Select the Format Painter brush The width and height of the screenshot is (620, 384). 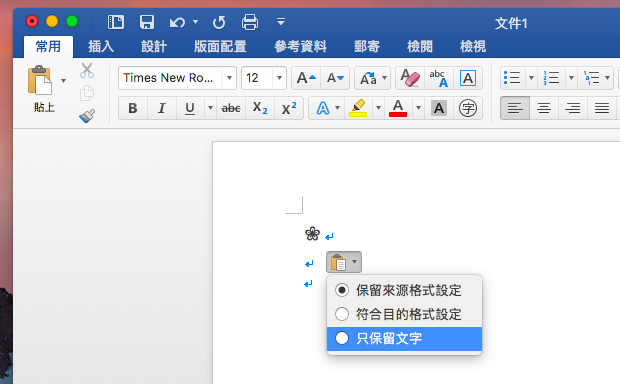click(87, 116)
